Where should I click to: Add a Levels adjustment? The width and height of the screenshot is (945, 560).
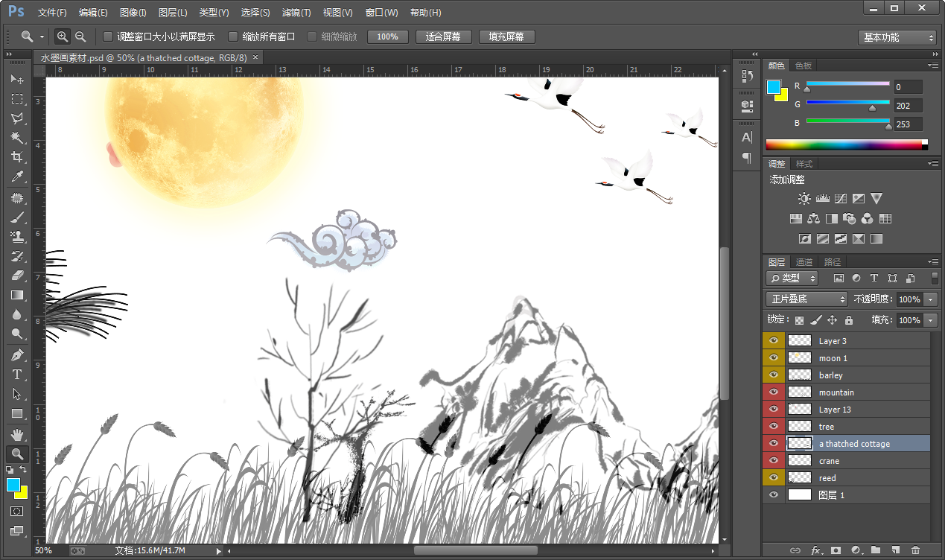(x=822, y=199)
